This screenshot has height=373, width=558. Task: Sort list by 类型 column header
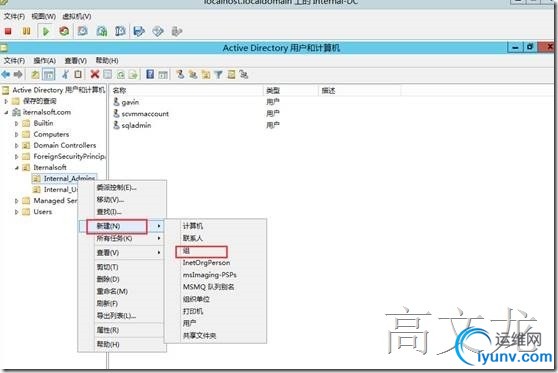[291, 91]
